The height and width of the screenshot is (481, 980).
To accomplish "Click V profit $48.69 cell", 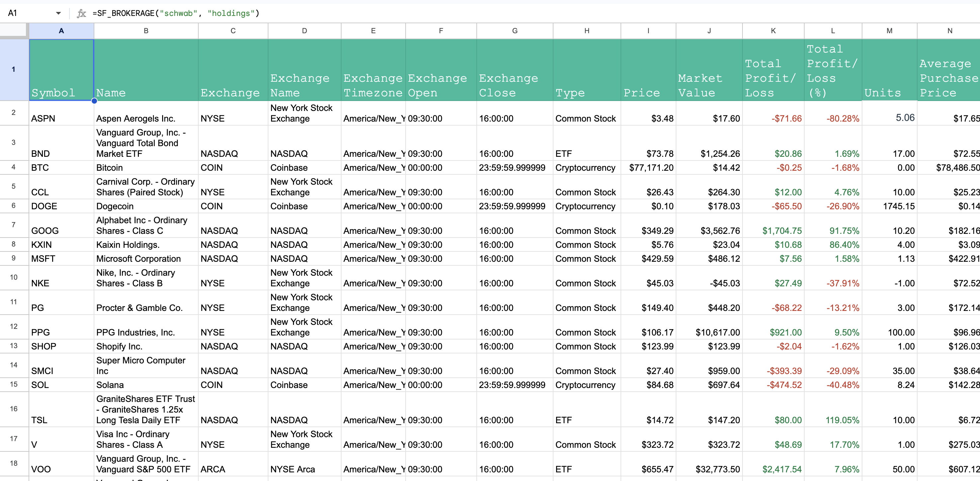I will [773, 439].
